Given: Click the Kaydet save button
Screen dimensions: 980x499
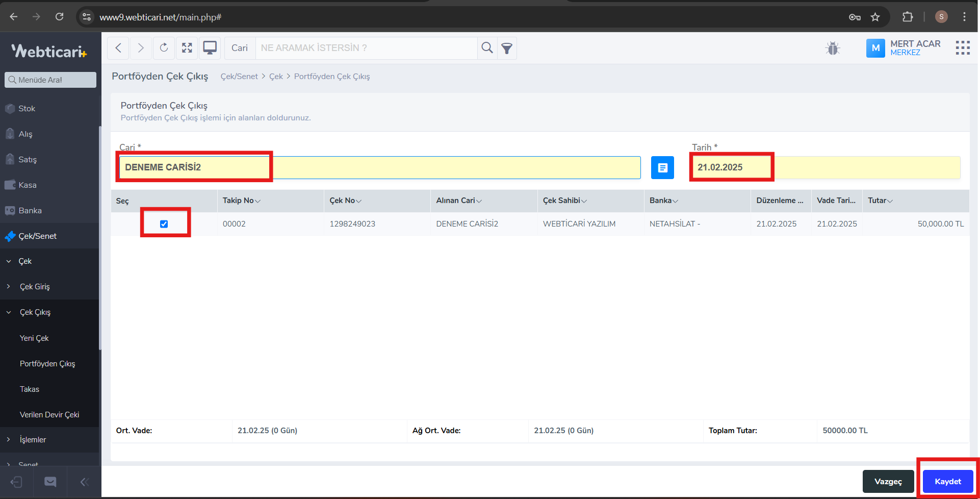Looking at the screenshot, I should [947, 482].
